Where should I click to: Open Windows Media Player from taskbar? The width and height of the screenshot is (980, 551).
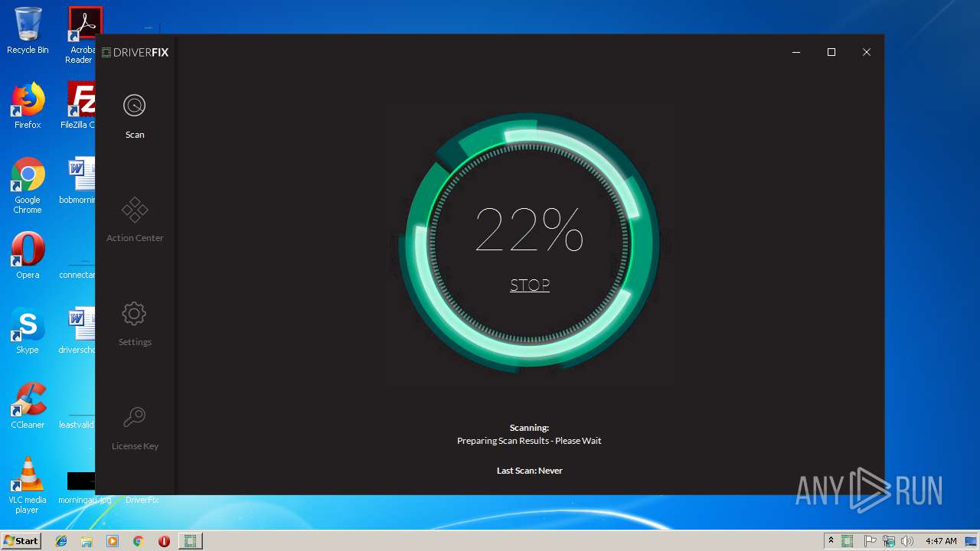pyautogui.click(x=113, y=541)
